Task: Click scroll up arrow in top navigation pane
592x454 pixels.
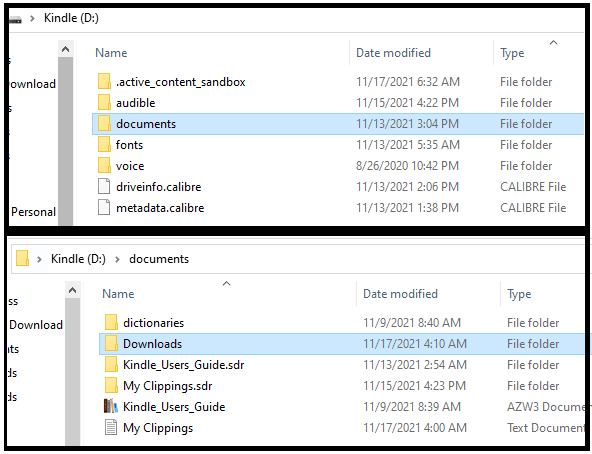Action: [65, 49]
